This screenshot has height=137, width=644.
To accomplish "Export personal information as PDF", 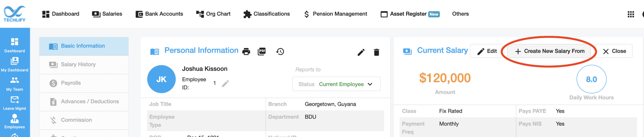I will pyautogui.click(x=262, y=51).
